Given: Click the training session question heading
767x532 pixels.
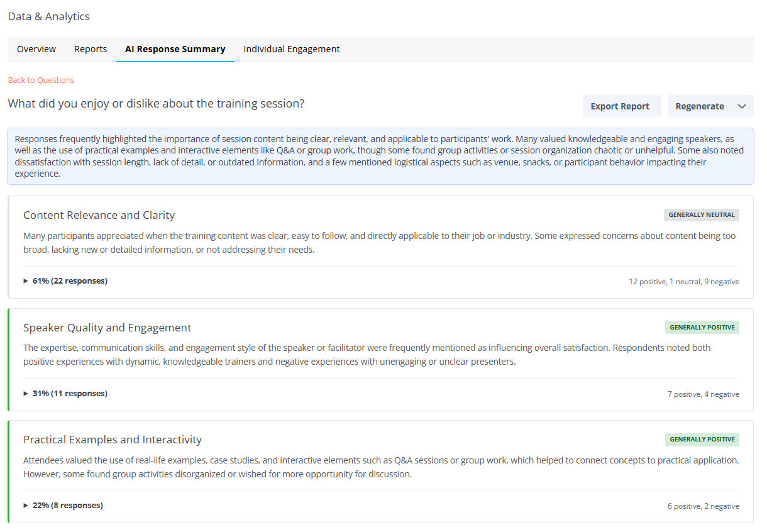Looking at the screenshot, I should 156,103.
